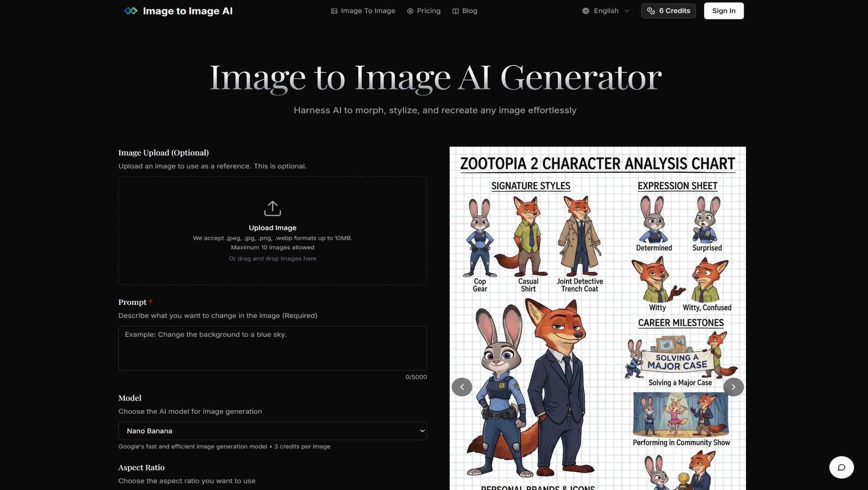The width and height of the screenshot is (868, 490).
Task: Click the drag and drop images link
Action: coord(272,258)
